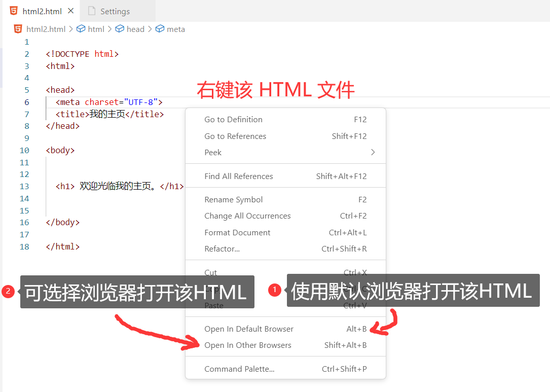Click the html element breadcrumb
The height and width of the screenshot is (392, 550).
(96, 29)
